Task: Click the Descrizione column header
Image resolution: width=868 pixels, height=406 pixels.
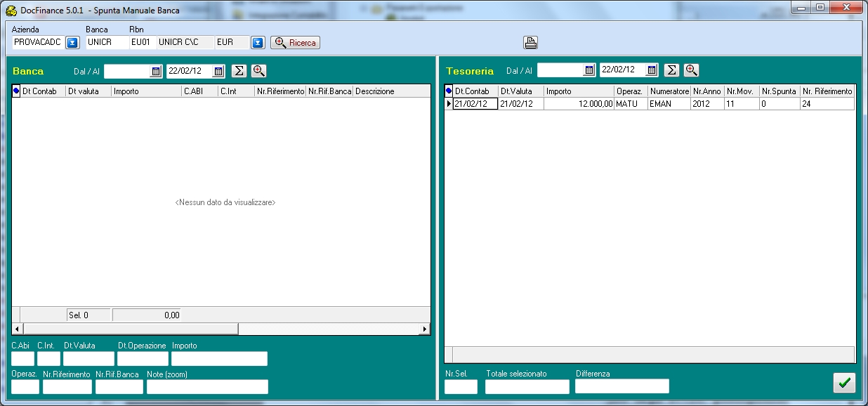Action: pyautogui.click(x=391, y=91)
